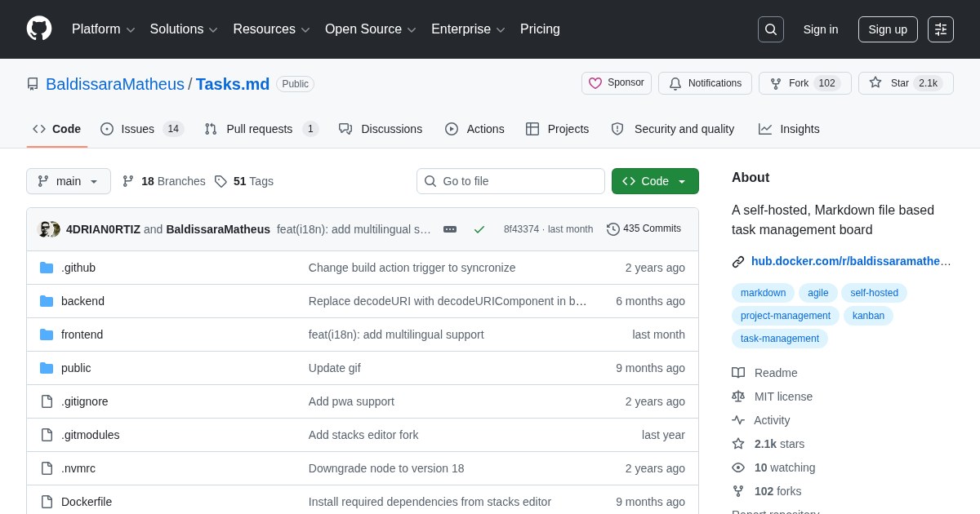The image size is (980, 514).
Task: Open BaldissaraMatheus owner profile link
Action: (115, 84)
